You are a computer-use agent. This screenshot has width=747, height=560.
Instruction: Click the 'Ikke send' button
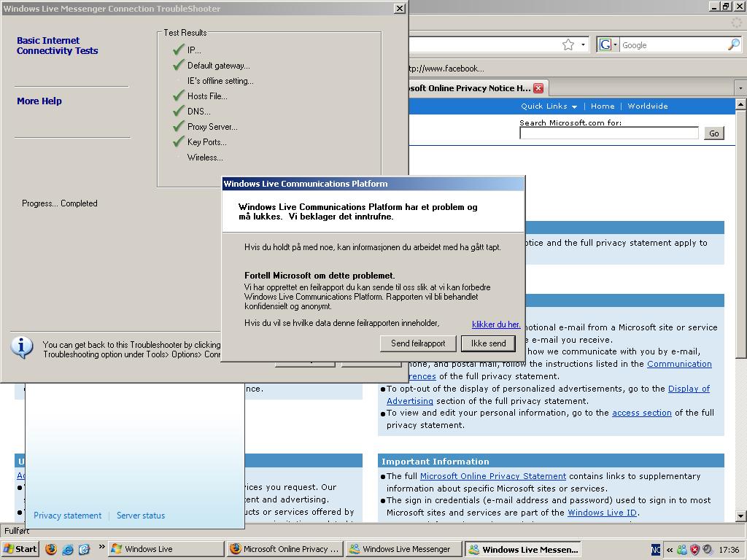(488, 343)
